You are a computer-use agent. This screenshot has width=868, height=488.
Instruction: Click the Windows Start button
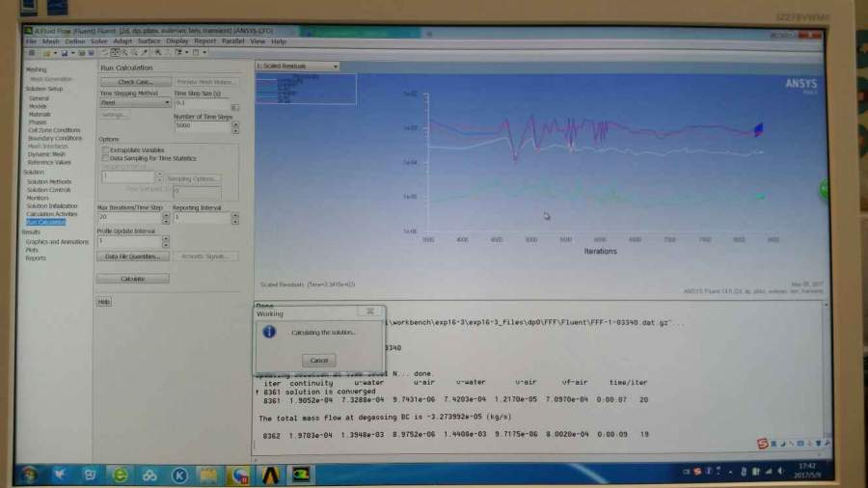(x=29, y=474)
